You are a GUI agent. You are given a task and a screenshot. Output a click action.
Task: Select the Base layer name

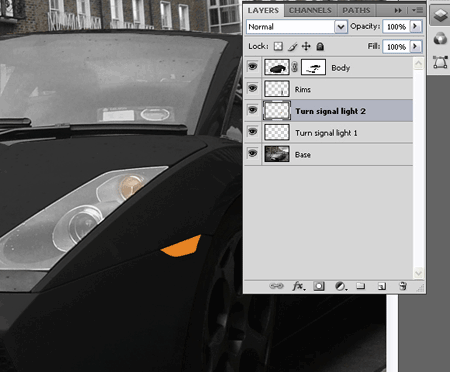[303, 155]
